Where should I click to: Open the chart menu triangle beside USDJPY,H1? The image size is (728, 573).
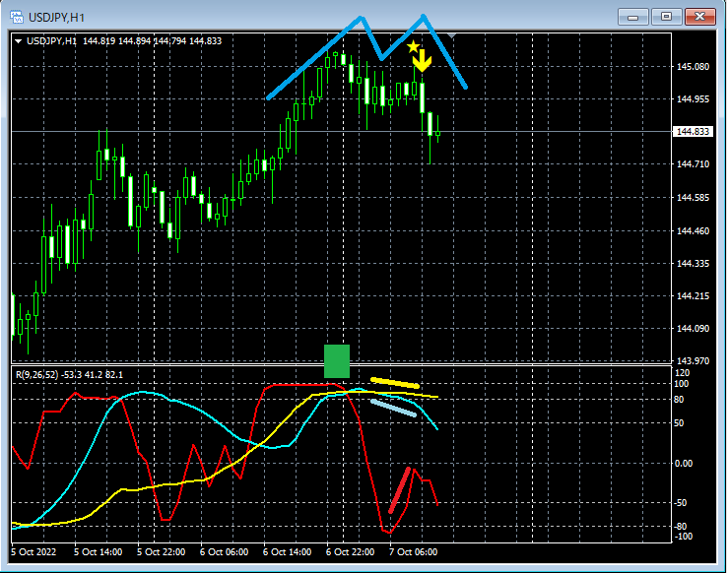point(18,41)
